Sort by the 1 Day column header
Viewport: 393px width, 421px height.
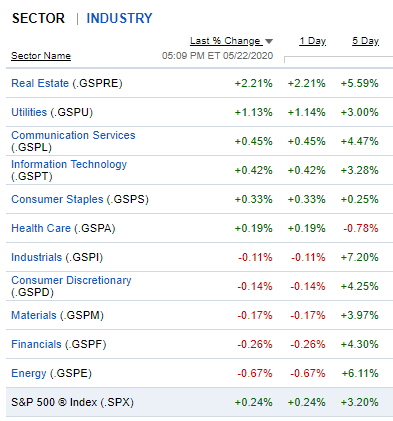[x=312, y=41]
